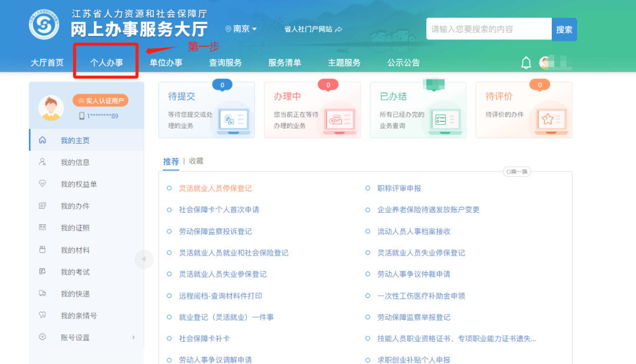This screenshot has height=364, width=636.
Task: Select 我的证照 in the sidebar
Action: click(75, 228)
